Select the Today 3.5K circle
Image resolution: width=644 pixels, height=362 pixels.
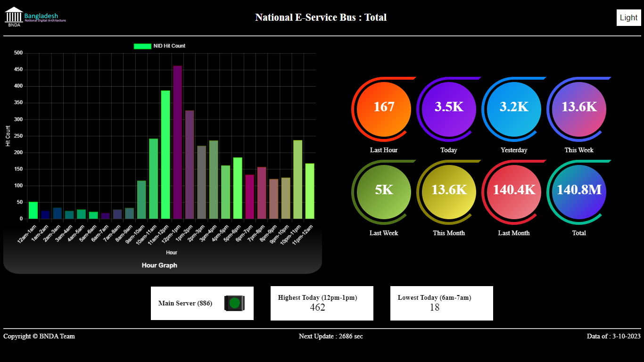(x=449, y=109)
